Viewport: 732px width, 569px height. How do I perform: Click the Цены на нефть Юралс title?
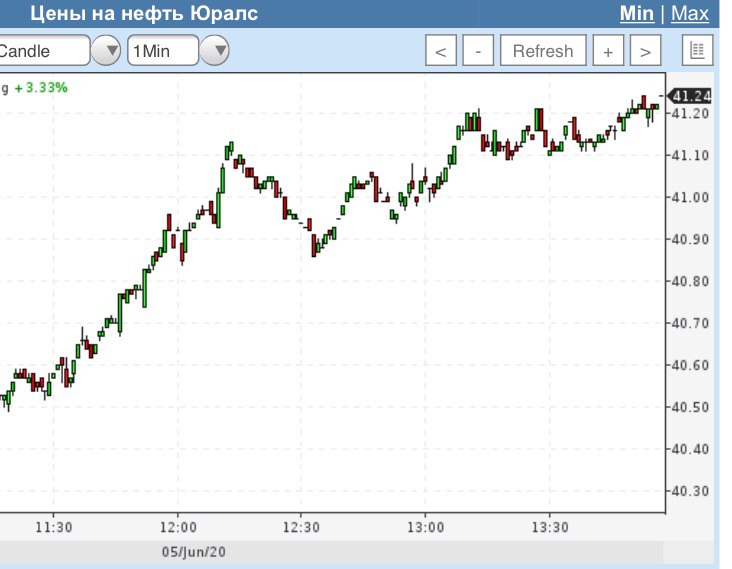tap(144, 14)
